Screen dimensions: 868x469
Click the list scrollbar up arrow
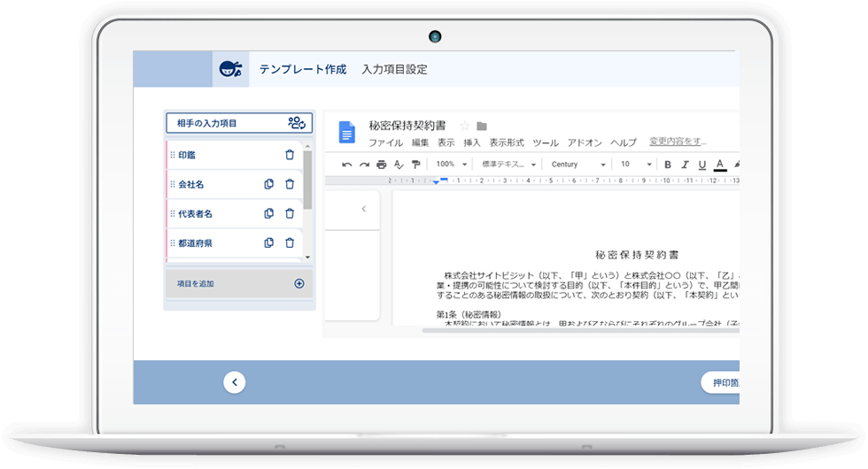click(x=308, y=146)
